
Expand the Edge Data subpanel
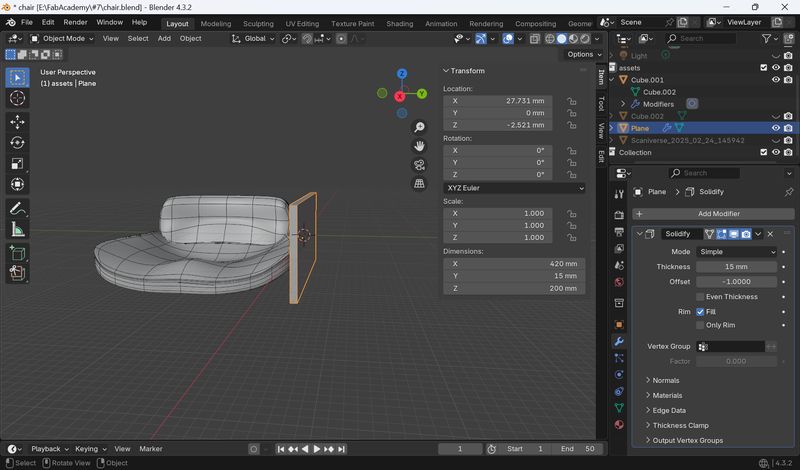click(x=668, y=410)
